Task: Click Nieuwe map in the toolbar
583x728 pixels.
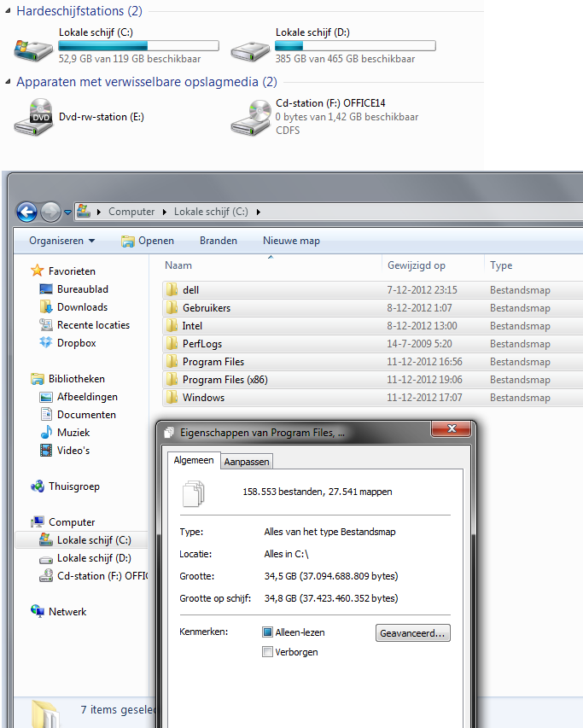Action: (x=291, y=241)
